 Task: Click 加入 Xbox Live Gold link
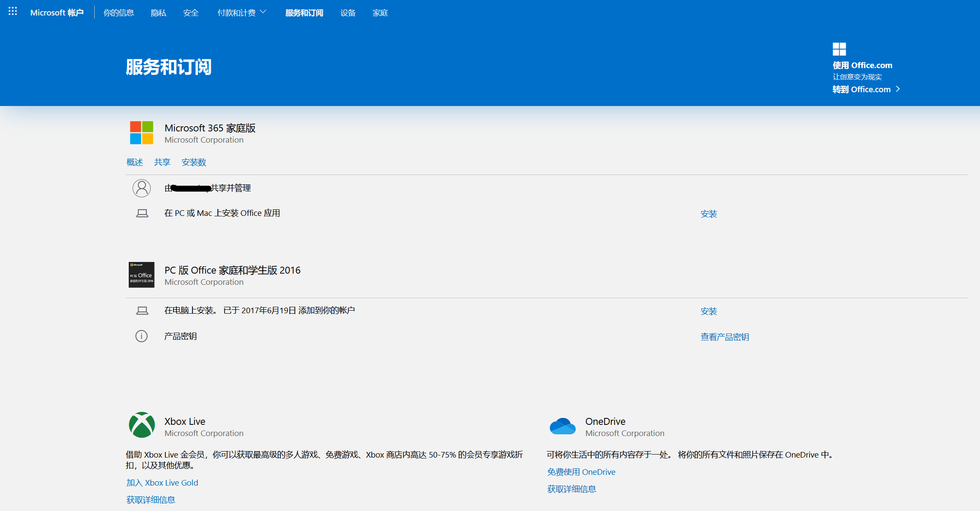coord(162,483)
